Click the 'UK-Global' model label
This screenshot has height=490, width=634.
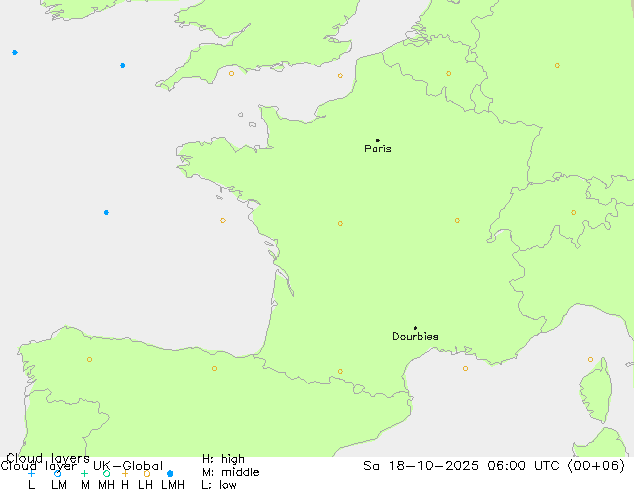pyautogui.click(x=128, y=466)
